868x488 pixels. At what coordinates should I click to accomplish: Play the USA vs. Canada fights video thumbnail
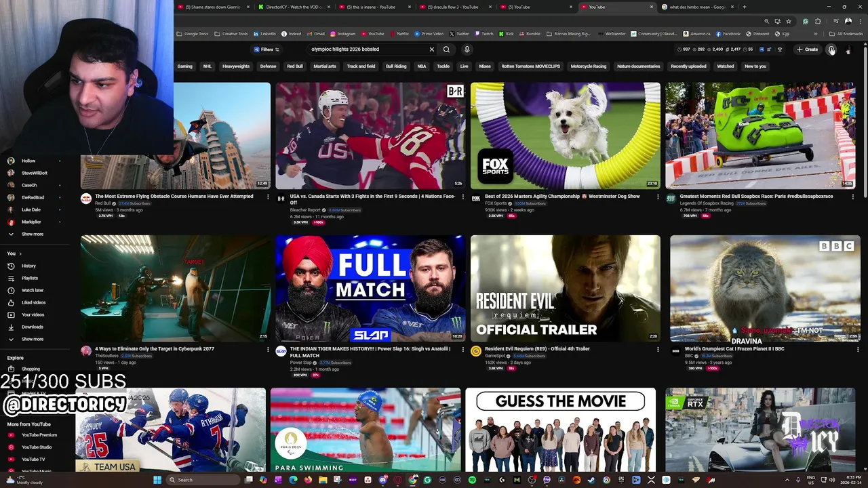point(370,136)
